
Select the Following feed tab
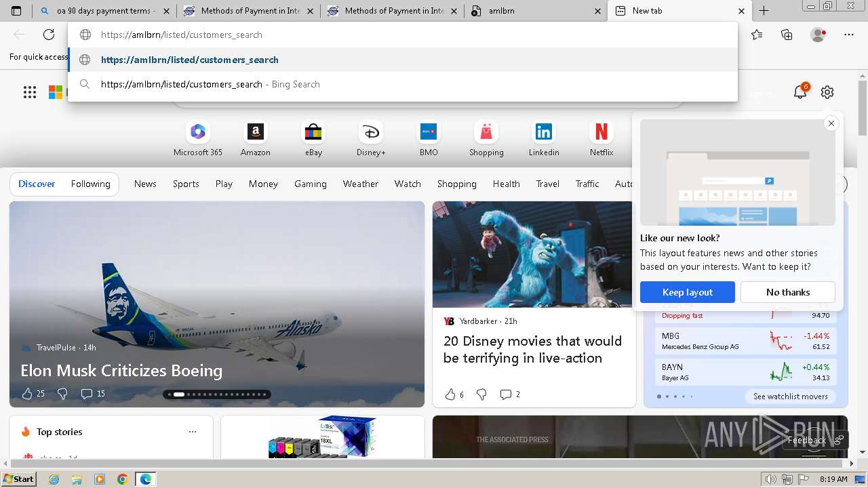pyautogui.click(x=90, y=184)
